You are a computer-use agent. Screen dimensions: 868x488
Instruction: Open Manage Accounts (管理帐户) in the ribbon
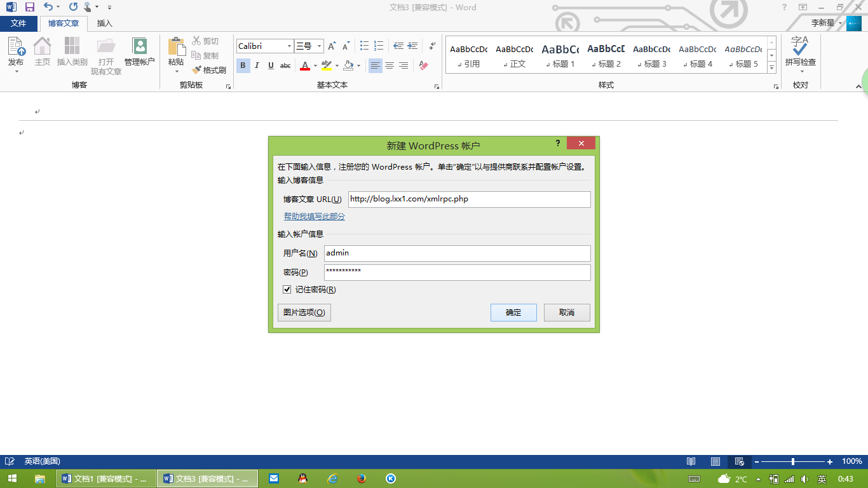[x=139, y=52]
